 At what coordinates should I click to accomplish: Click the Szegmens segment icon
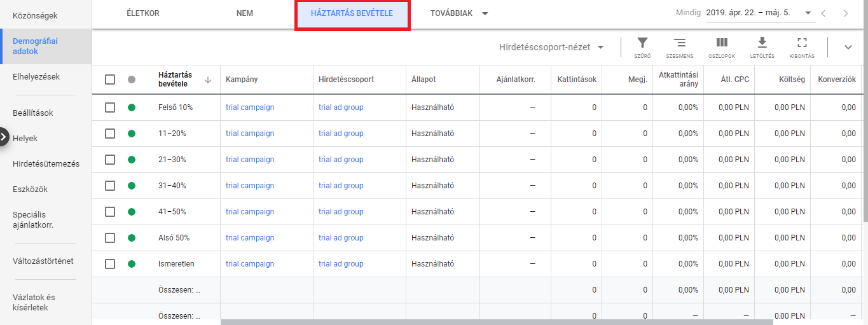click(x=680, y=47)
